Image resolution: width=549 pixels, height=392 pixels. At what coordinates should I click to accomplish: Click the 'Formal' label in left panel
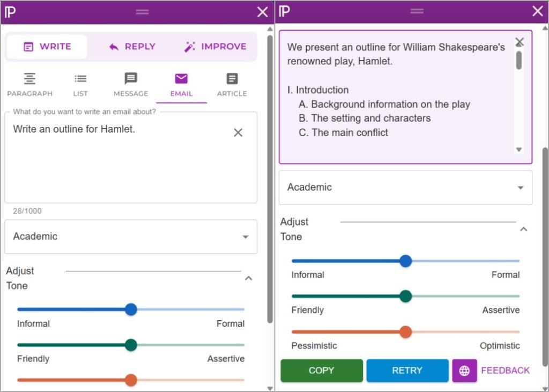[231, 324]
